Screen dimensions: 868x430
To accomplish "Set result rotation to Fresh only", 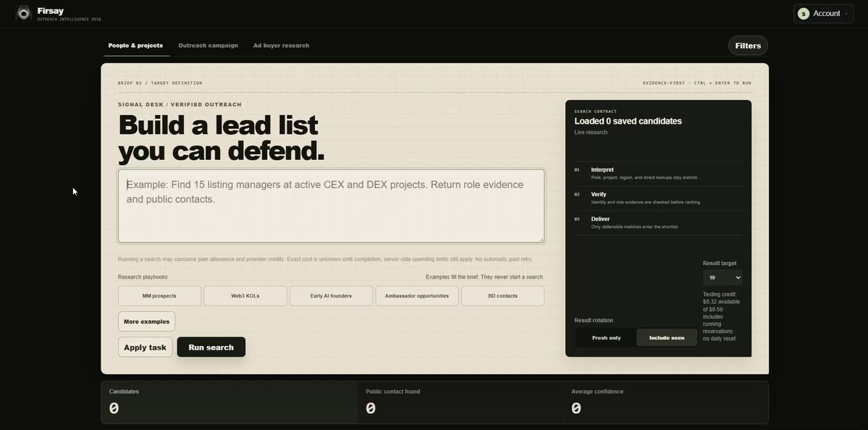I will 606,337.
